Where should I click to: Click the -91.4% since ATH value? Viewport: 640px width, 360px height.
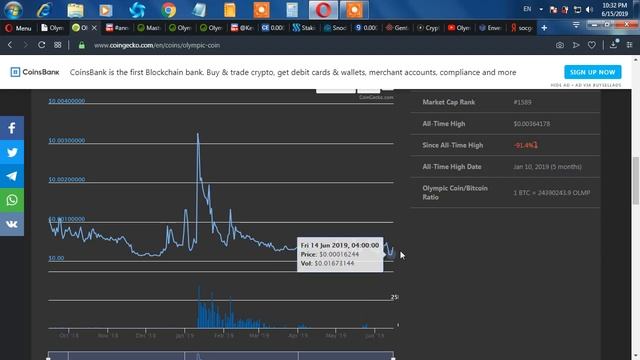(526, 145)
